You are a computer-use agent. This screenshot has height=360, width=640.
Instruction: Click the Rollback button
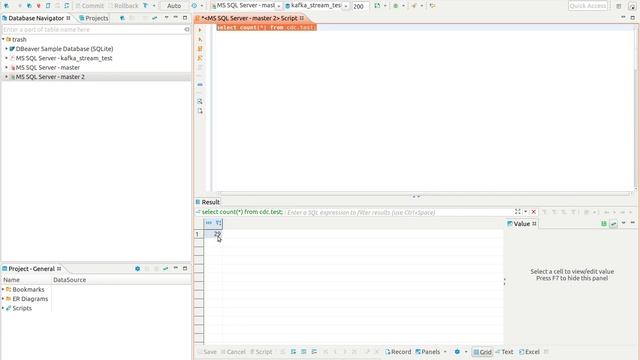click(123, 6)
